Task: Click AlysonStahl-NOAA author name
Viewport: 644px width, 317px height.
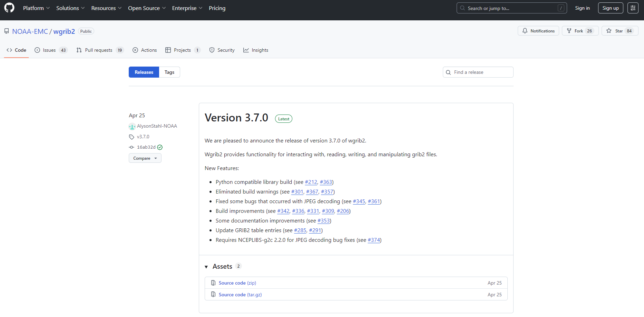Action: [157, 126]
